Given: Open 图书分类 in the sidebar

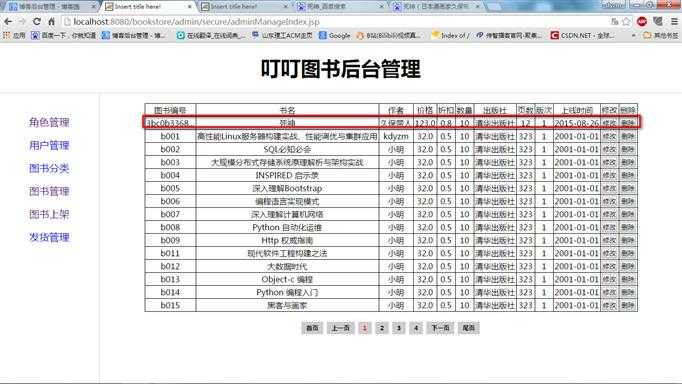Looking at the screenshot, I should tap(49, 168).
